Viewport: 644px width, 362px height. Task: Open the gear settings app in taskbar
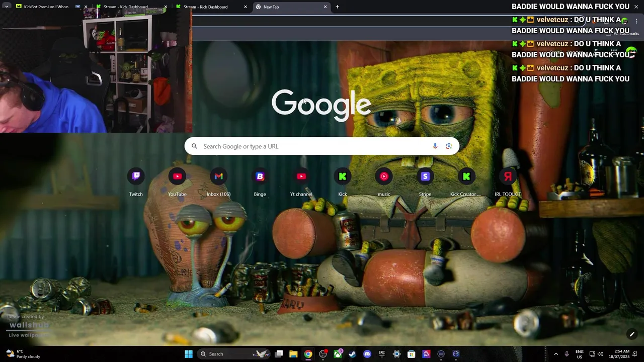coord(396,354)
